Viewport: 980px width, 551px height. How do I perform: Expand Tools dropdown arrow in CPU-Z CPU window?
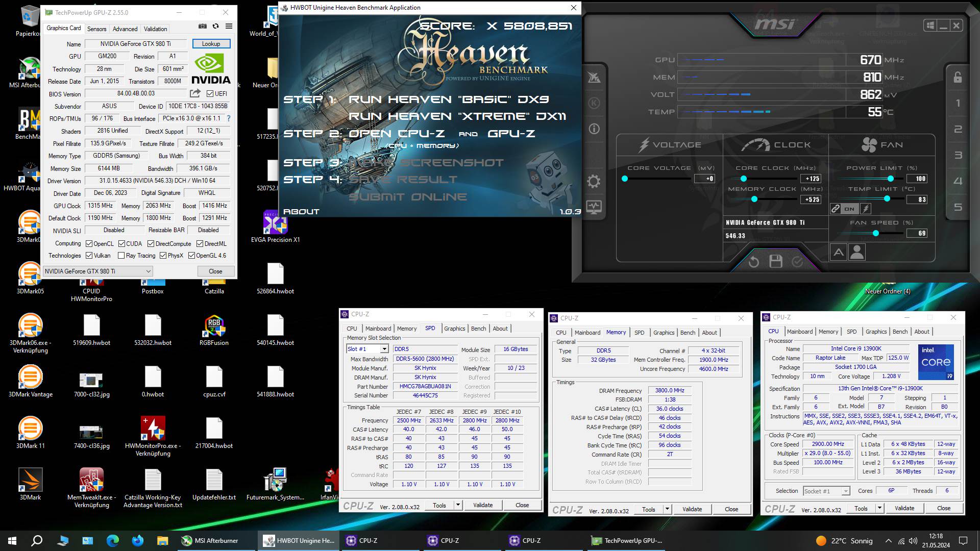pos(879,508)
